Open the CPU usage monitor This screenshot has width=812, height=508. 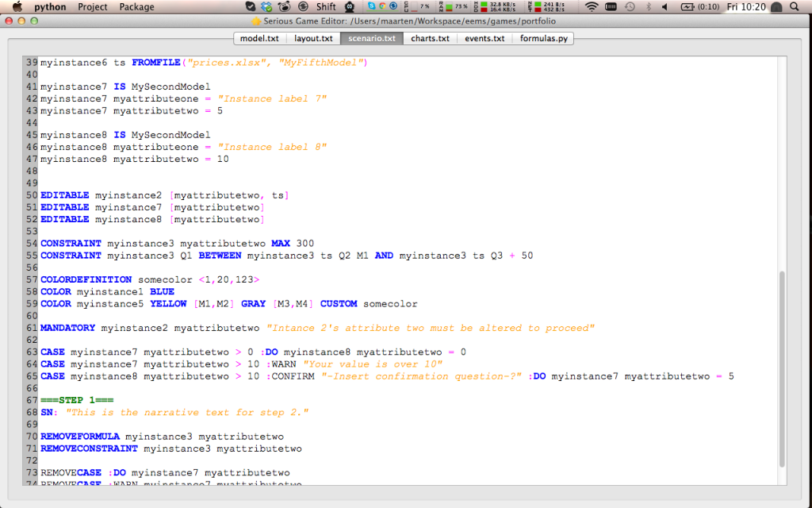click(417, 6)
